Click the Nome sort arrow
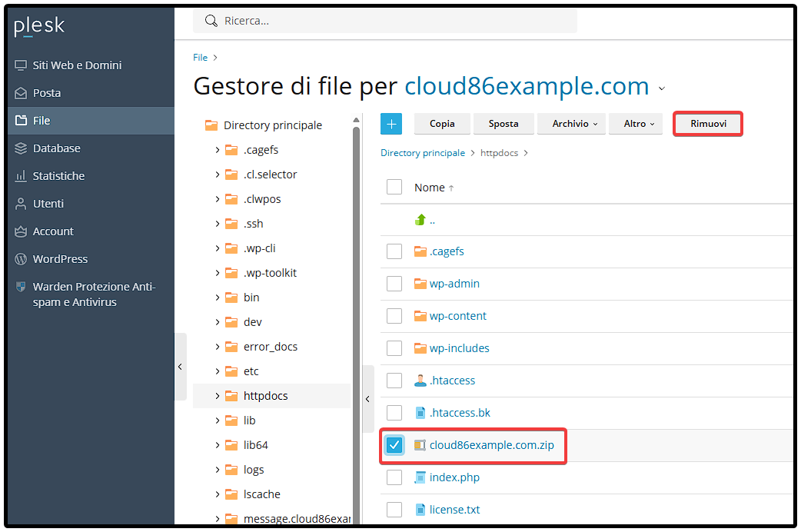Screen dimensions: 801x532 click(451, 188)
